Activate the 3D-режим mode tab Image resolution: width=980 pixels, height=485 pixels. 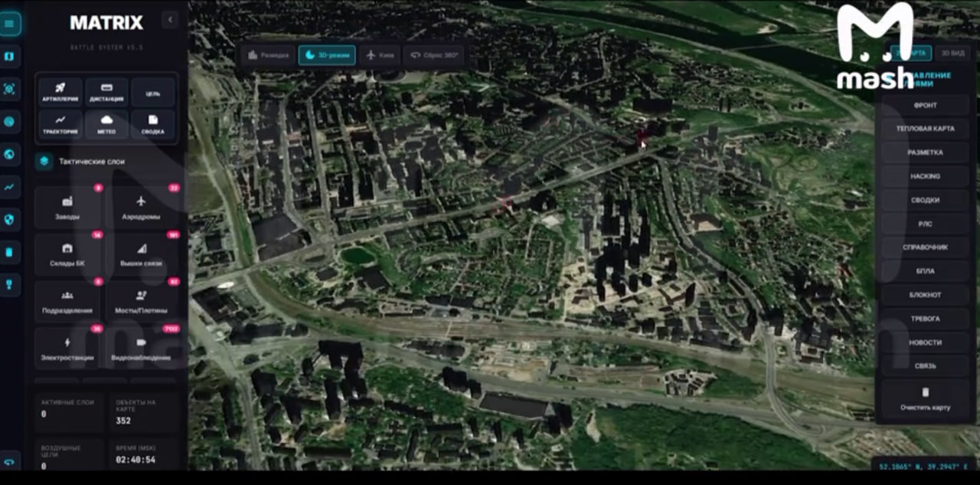click(x=327, y=55)
